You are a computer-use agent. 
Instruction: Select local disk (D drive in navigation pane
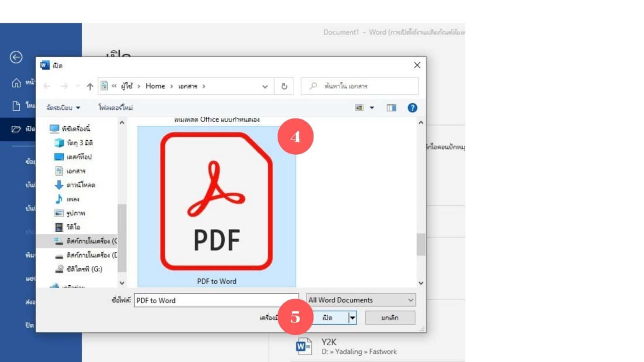coord(86,255)
